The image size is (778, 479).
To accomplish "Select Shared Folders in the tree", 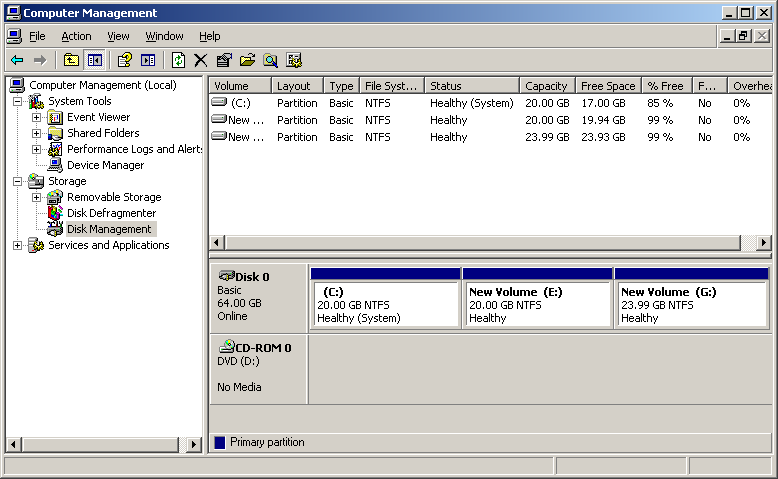I will (x=103, y=134).
